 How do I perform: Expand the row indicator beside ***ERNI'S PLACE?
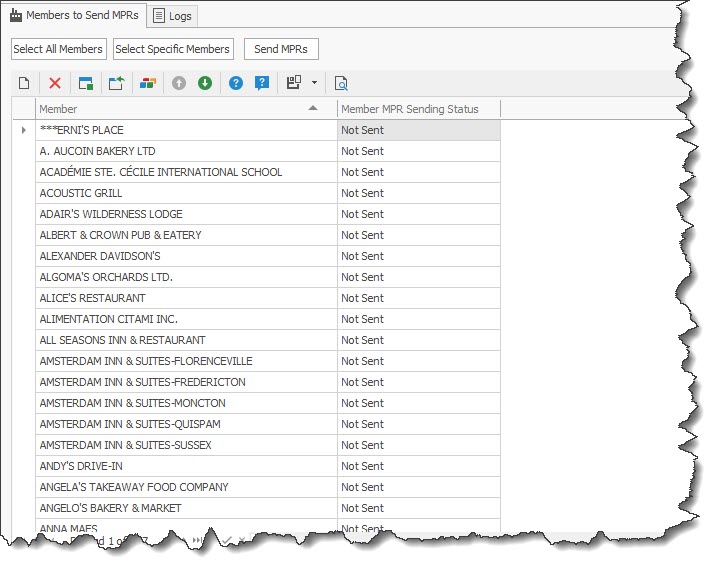(24, 130)
